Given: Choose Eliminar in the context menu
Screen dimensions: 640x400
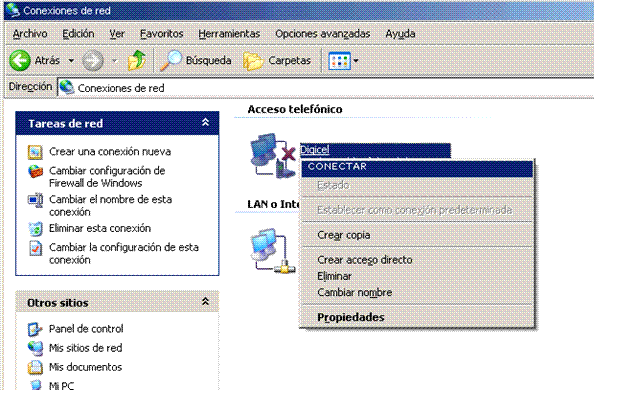Looking at the screenshot, I should [417, 276].
